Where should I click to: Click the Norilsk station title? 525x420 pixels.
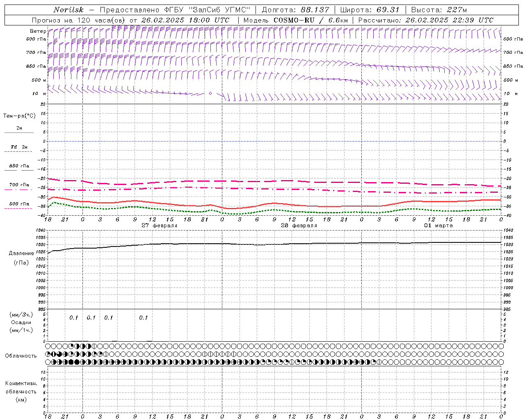pyautogui.click(x=68, y=10)
